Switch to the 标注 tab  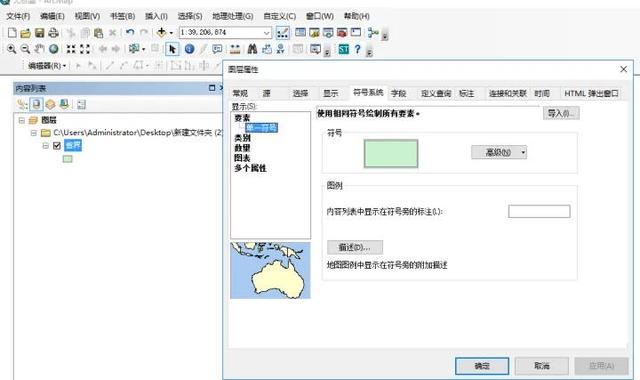(467, 93)
